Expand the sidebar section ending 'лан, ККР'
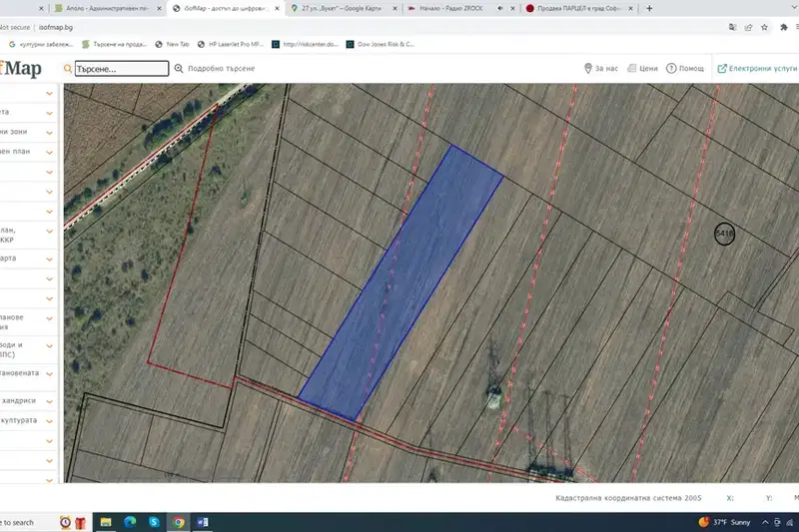This screenshot has height=532, width=799. coord(49,232)
